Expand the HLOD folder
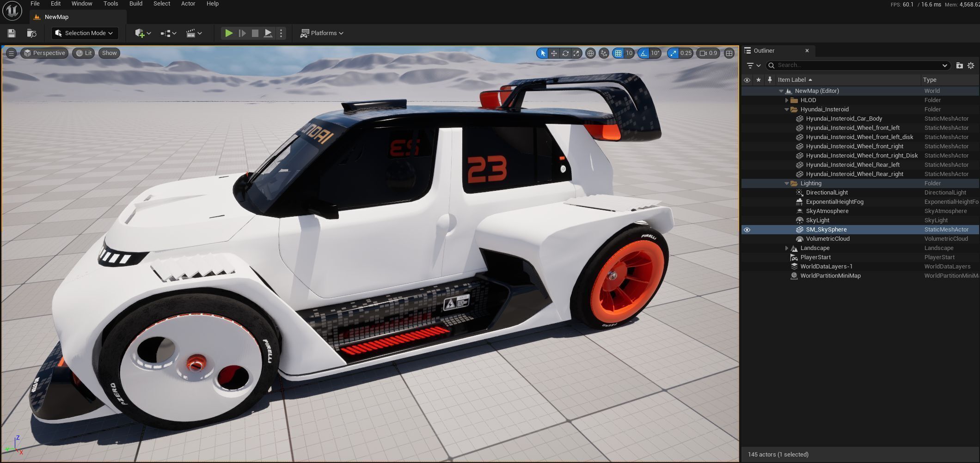Screen dimensions: 980x463 click(787, 100)
